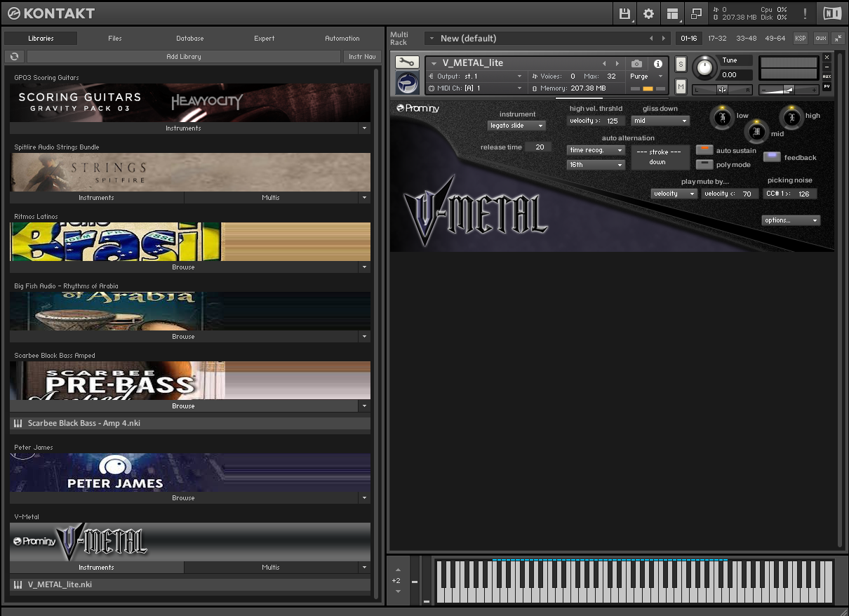Image resolution: width=849 pixels, height=616 pixels.
Task: Open V-Metal Instruments button
Action: (97, 568)
